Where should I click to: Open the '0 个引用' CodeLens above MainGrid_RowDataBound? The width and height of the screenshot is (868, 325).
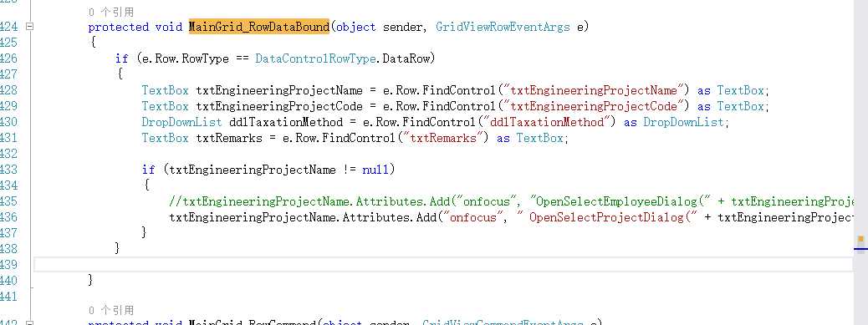110,12
